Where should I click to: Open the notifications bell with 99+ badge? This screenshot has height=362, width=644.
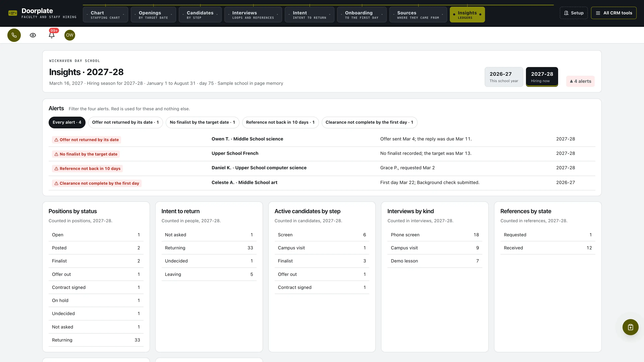(52, 35)
